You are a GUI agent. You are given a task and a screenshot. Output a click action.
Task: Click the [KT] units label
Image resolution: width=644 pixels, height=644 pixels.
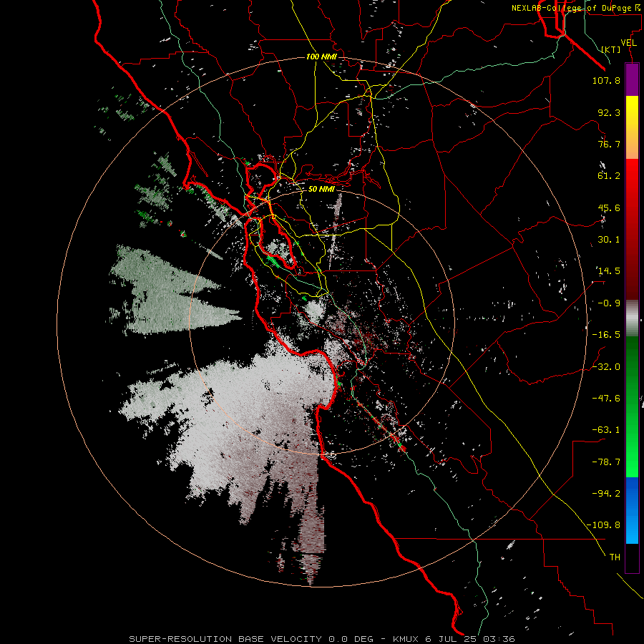[x=611, y=49]
